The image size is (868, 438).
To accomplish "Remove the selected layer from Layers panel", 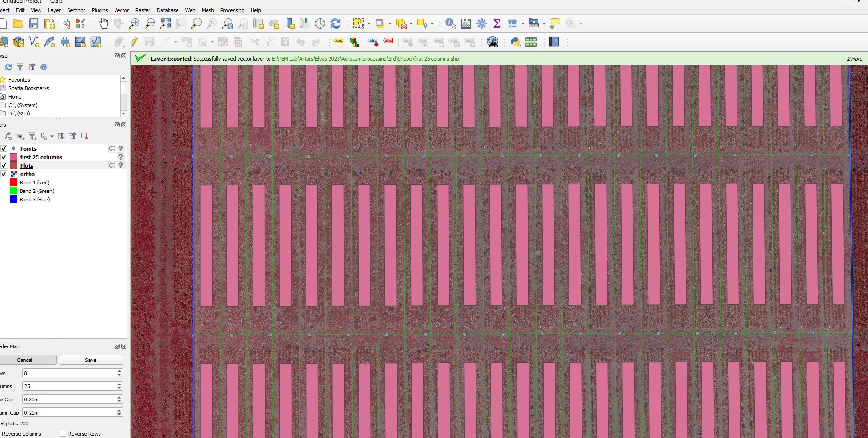I will 84,136.
